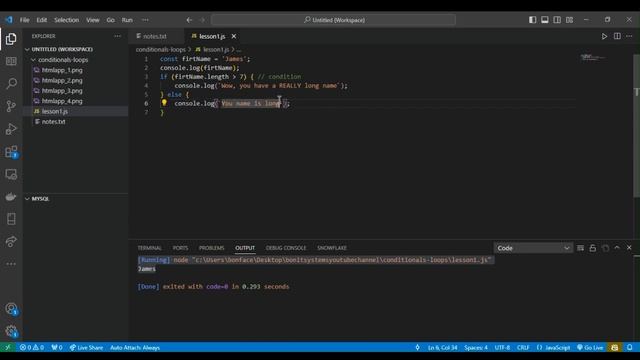Clear the output panel
Screen dimensions: 640x360
[580, 248]
